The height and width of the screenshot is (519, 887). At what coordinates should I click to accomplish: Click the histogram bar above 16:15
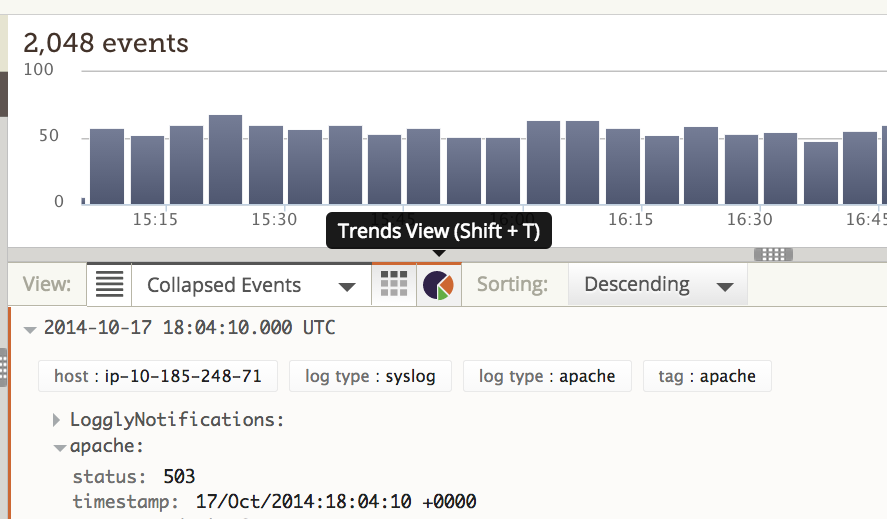click(x=622, y=166)
